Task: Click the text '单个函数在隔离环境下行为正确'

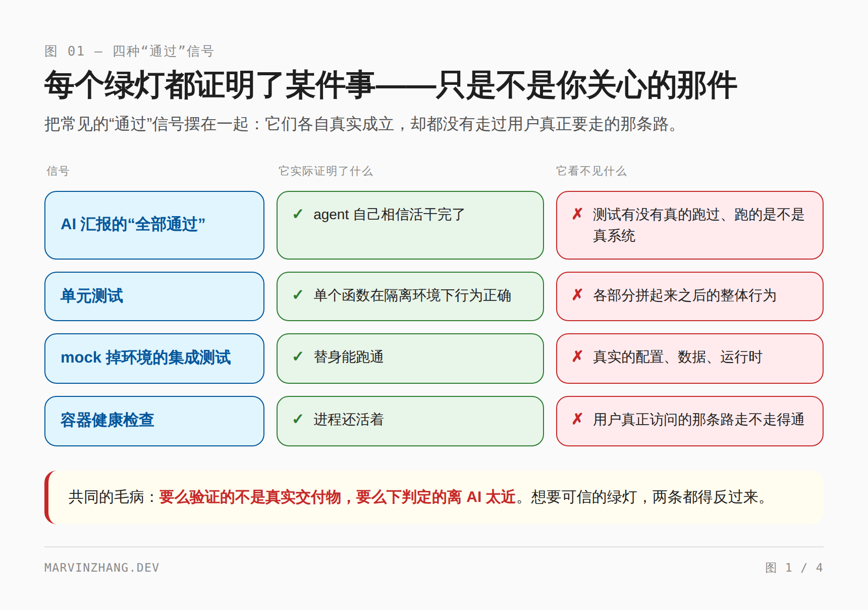Action: [412, 295]
